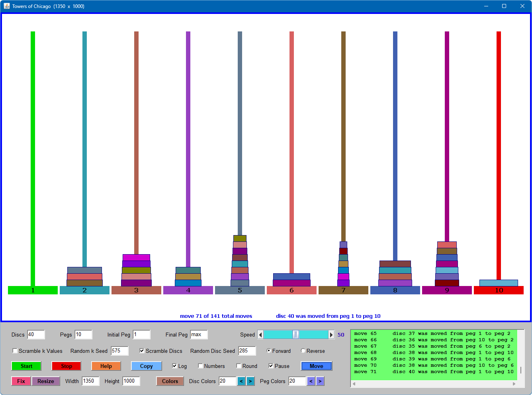Click the Speed slider left arrow
This screenshot has height=395, width=532.
pos(260,335)
